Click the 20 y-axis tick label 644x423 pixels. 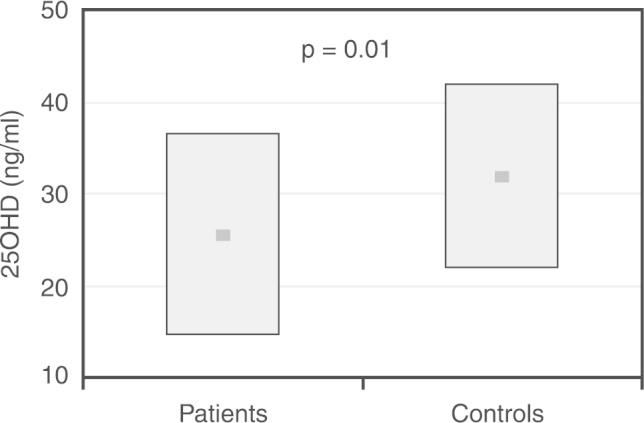click(55, 286)
